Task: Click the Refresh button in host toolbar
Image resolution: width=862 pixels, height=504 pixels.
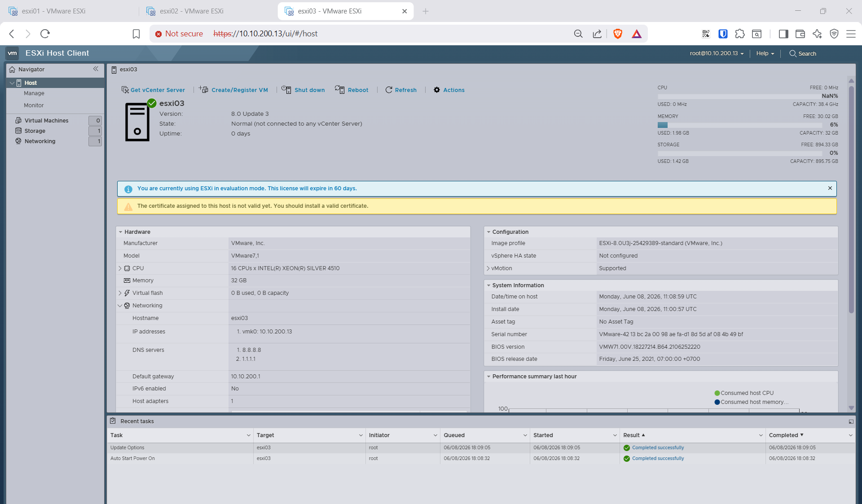Action: click(401, 90)
